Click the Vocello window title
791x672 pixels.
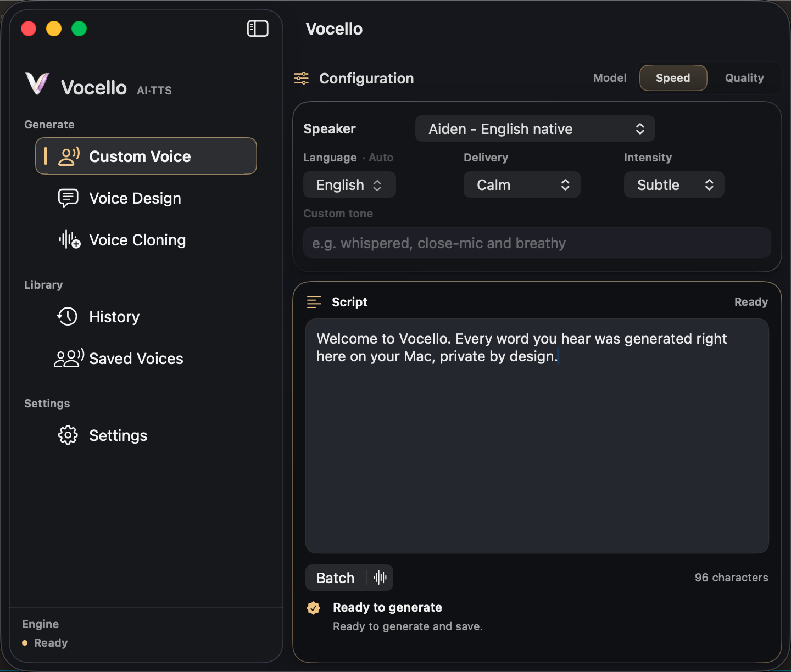pyautogui.click(x=334, y=29)
